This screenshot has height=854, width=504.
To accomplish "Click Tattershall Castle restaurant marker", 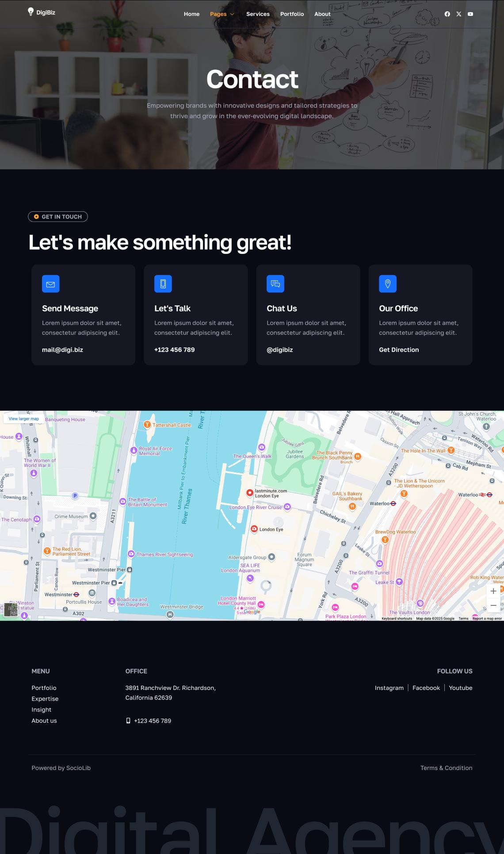I will pos(148,425).
